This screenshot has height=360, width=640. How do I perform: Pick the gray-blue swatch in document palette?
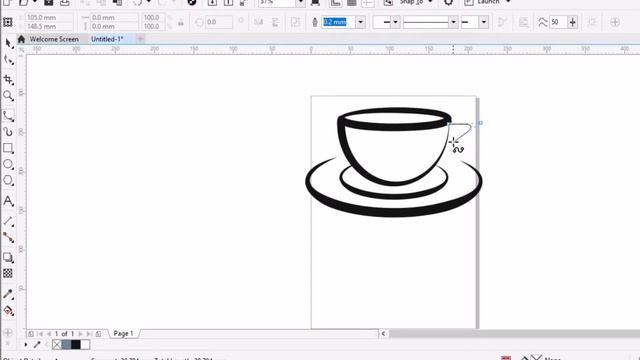(66, 344)
